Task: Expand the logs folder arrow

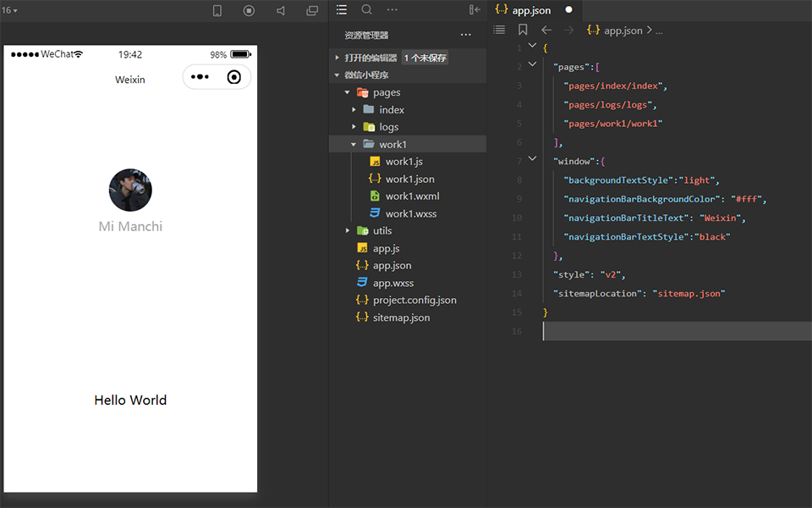Action: [x=354, y=127]
